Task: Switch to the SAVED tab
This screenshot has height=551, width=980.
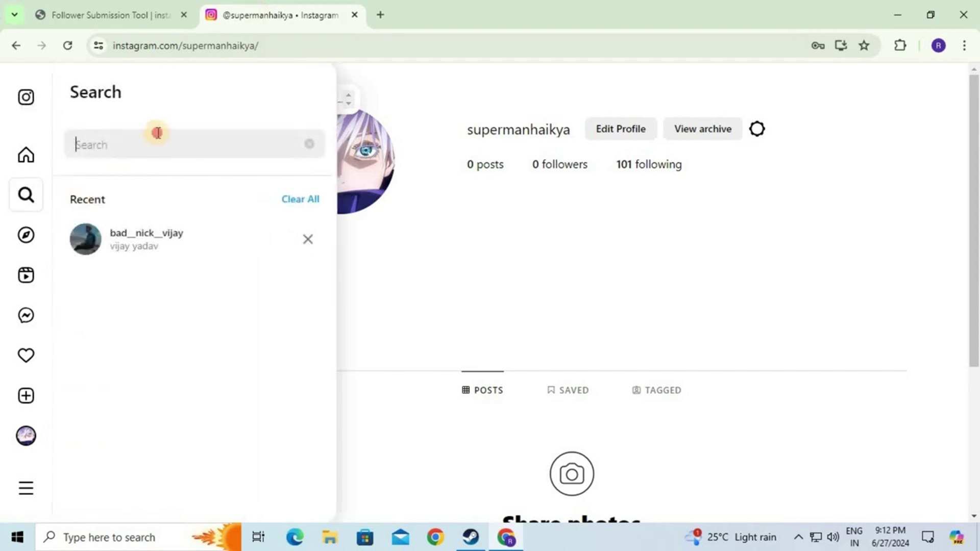Action: [x=568, y=390]
